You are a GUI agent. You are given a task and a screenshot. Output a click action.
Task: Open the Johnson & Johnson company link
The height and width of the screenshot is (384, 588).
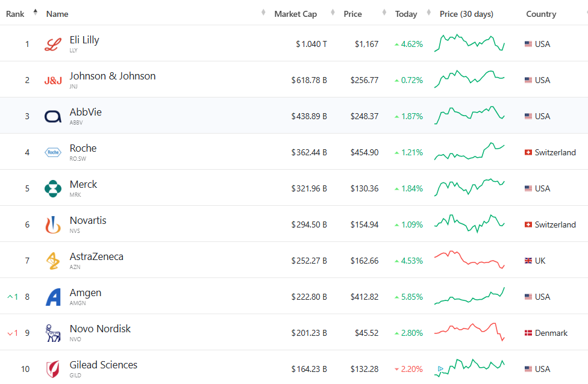point(113,76)
